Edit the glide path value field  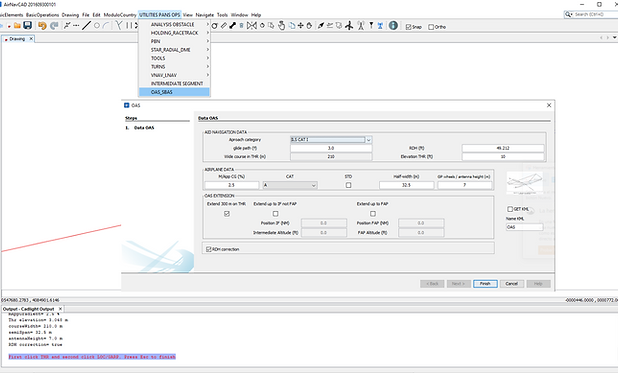[331, 148]
